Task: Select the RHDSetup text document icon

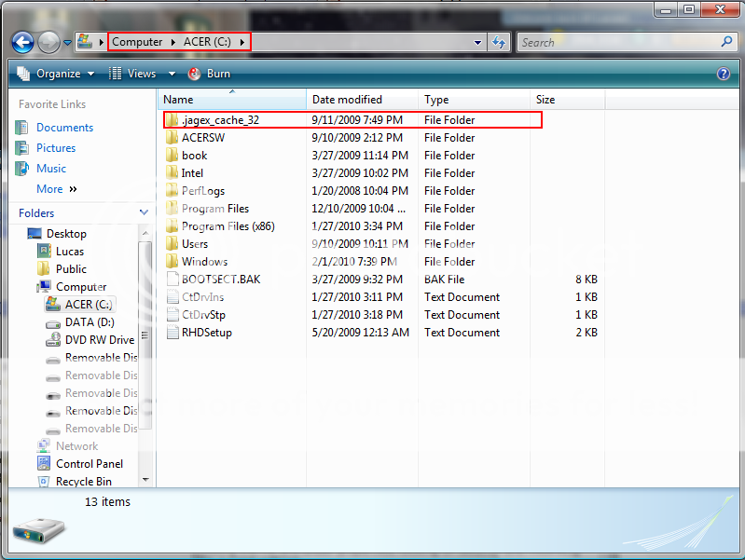Action: pos(172,333)
